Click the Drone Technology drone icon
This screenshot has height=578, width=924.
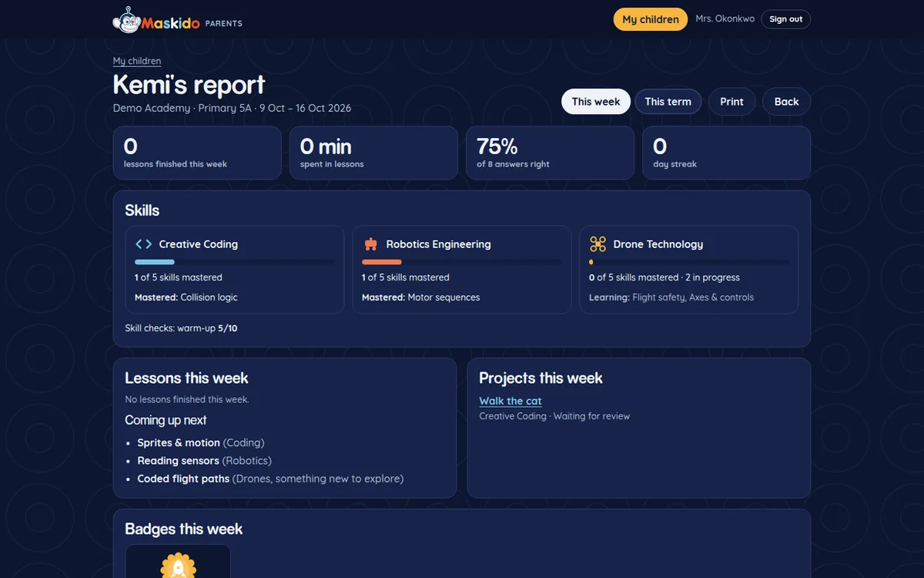(598, 244)
